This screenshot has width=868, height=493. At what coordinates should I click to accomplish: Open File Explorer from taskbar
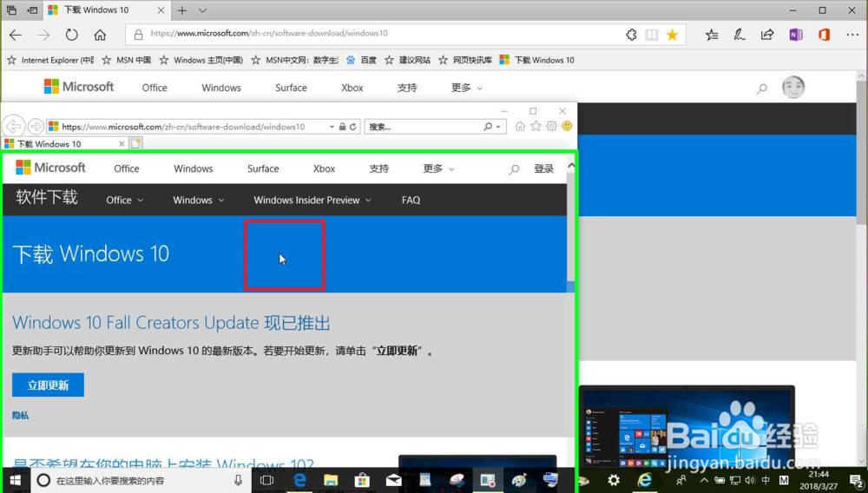(331, 480)
